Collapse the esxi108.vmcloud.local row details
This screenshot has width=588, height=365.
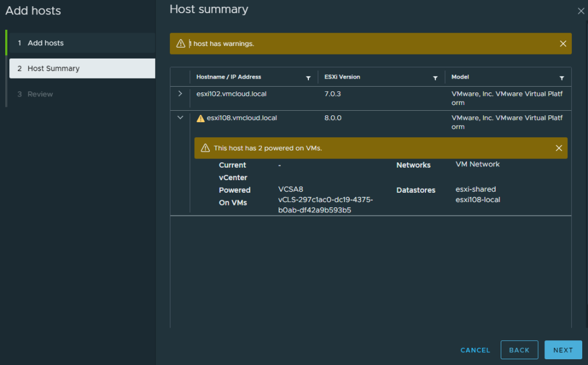[x=180, y=118]
